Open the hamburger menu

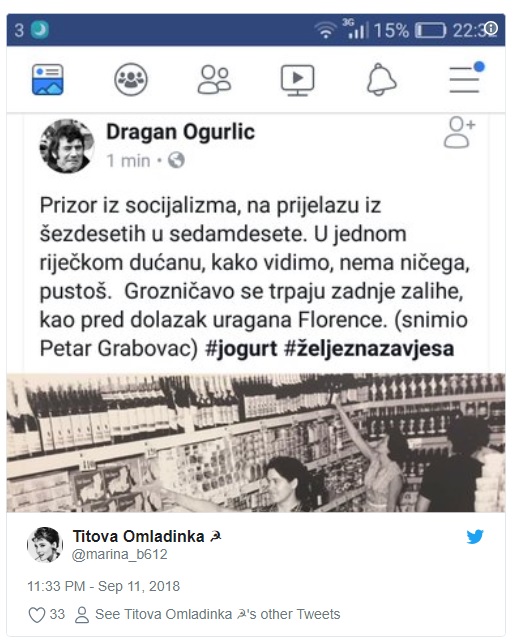click(x=466, y=78)
